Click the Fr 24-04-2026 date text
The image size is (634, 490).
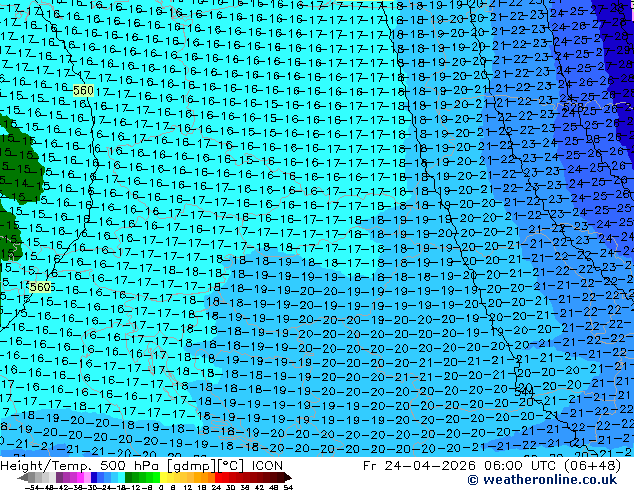(419, 466)
